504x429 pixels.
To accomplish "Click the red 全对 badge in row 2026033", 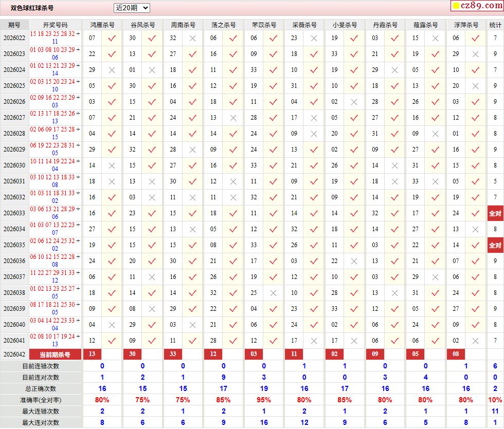I will [x=495, y=213].
